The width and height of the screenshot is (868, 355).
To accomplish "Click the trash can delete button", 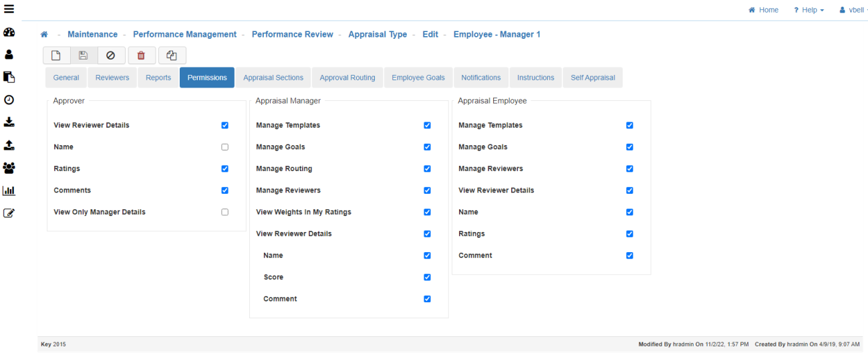I will click(x=141, y=55).
